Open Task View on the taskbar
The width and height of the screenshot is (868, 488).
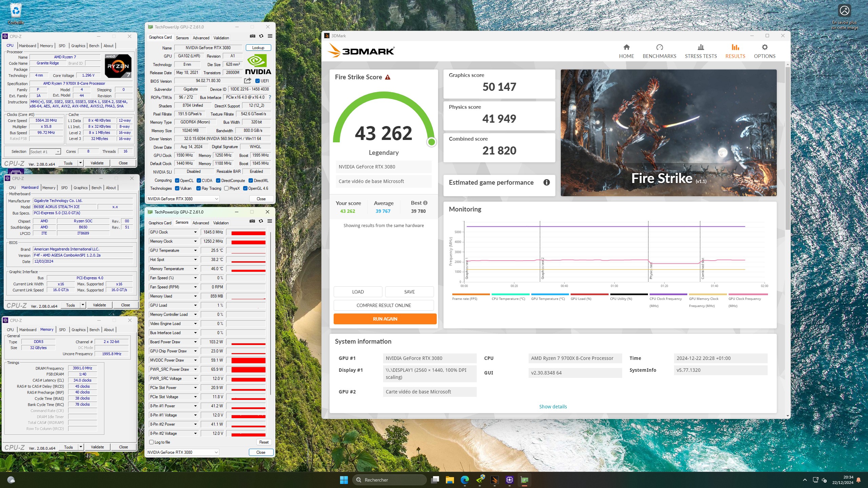pos(435,480)
